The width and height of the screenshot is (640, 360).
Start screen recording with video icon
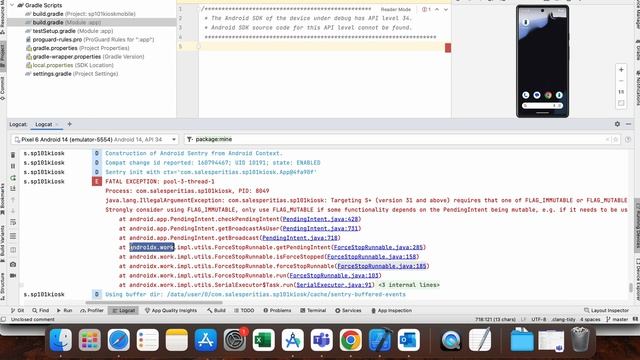coord(13,276)
